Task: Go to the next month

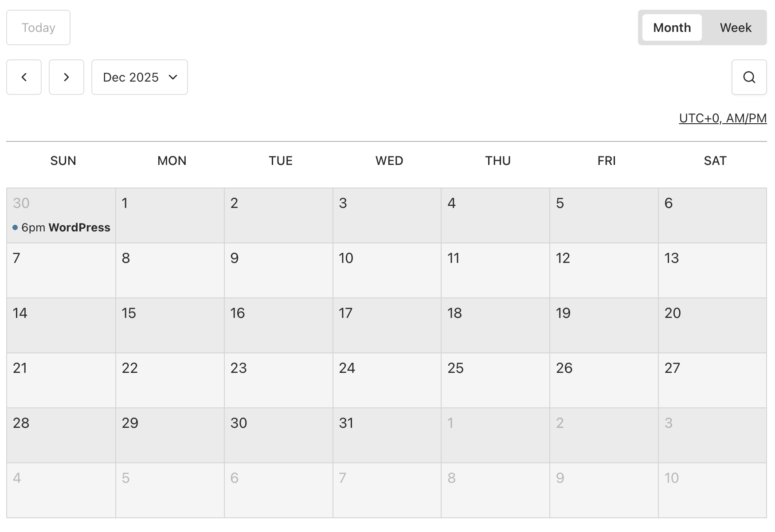Action: click(67, 77)
